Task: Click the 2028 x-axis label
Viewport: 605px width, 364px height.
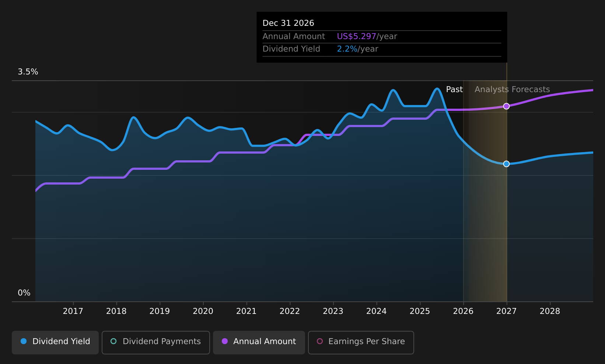Action: click(550, 311)
